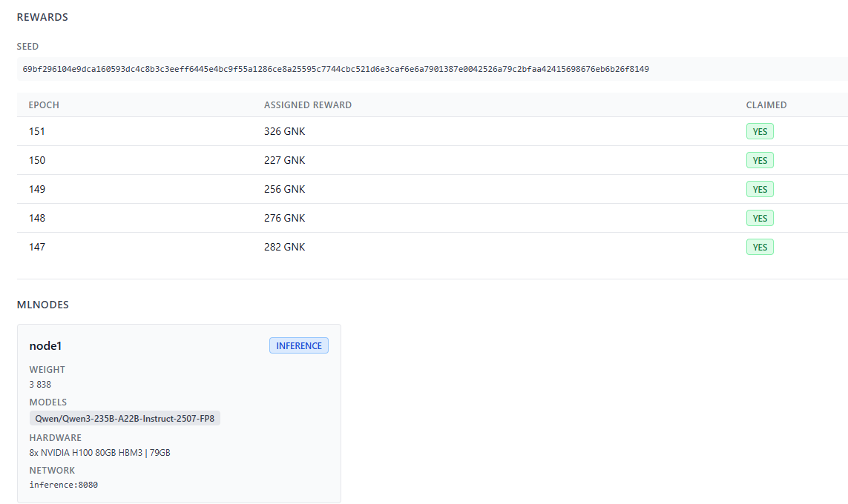
Task: Select the 8x NVIDIA H100 hardware text
Action: click(x=99, y=452)
